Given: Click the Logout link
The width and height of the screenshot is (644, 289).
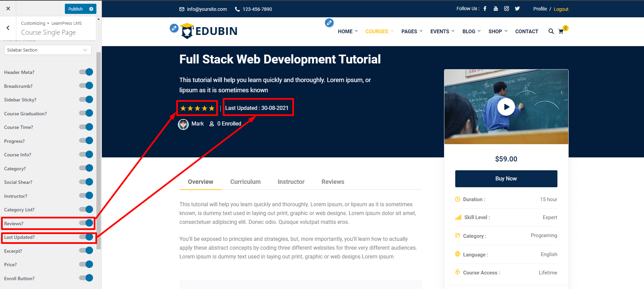Looking at the screenshot, I should click(561, 9).
